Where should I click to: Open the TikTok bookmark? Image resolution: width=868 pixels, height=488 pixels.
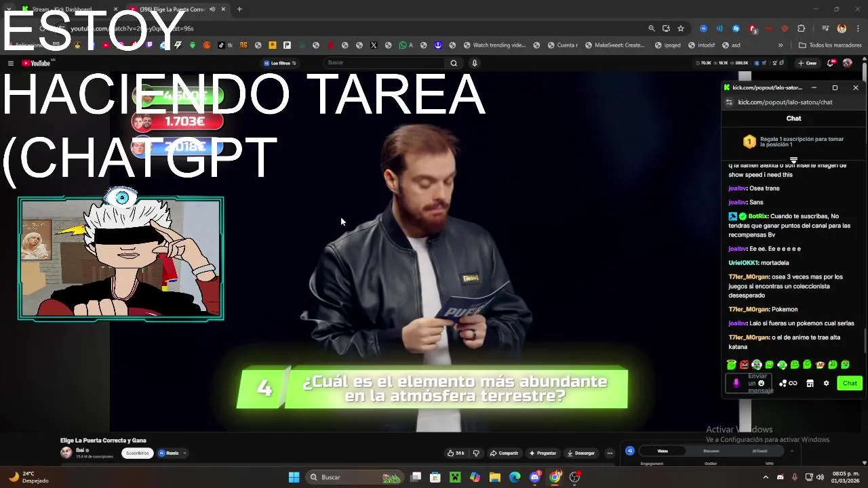point(224,45)
